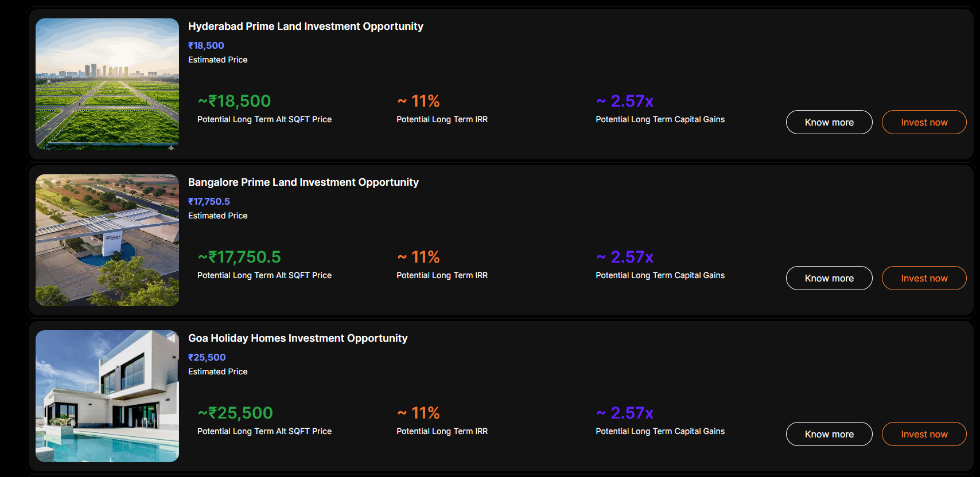This screenshot has height=477, width=980.
Task: Select Goa Holiday Homes Investment Opportunity title
Action: pyautogui.click(x=298, y=338)
